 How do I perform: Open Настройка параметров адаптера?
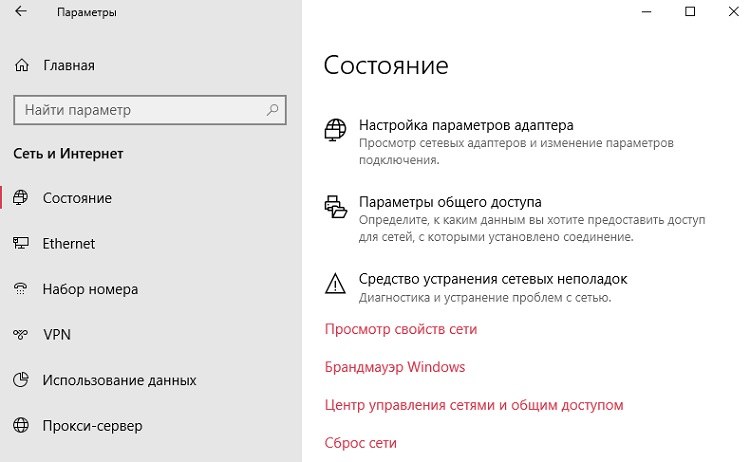[x=466, y=125]
